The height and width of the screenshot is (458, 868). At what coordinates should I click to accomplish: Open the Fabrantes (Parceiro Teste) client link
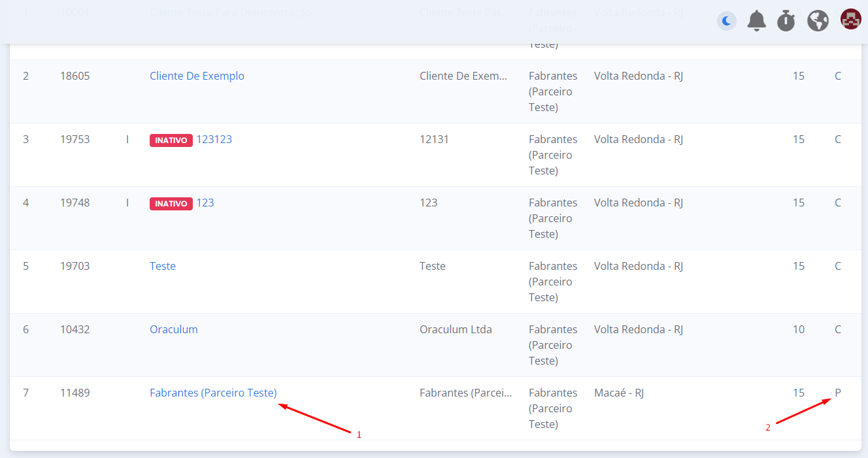pyautogui.click(x=213, y=393)
